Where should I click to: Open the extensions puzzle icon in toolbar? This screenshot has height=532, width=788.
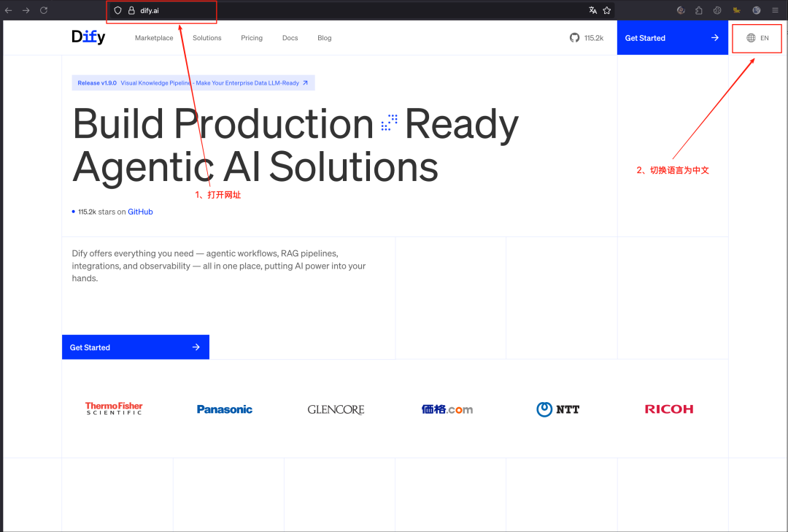coord(698,10)
